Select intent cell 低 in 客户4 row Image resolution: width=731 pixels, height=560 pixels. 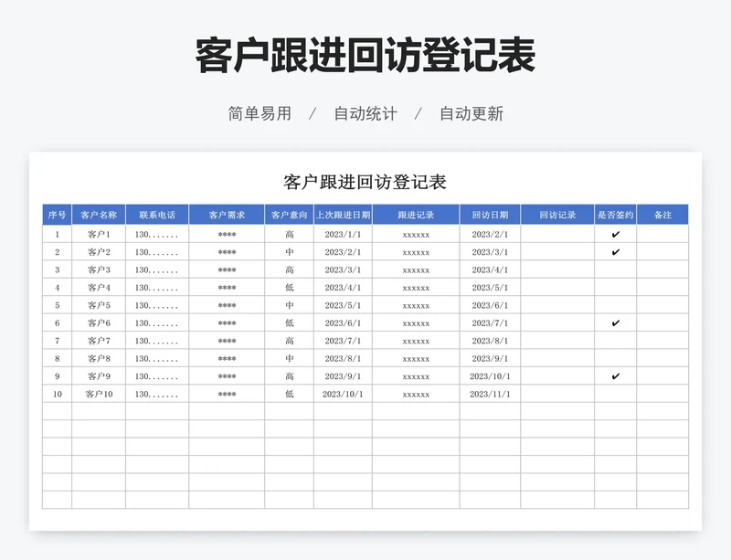[289, 287]
